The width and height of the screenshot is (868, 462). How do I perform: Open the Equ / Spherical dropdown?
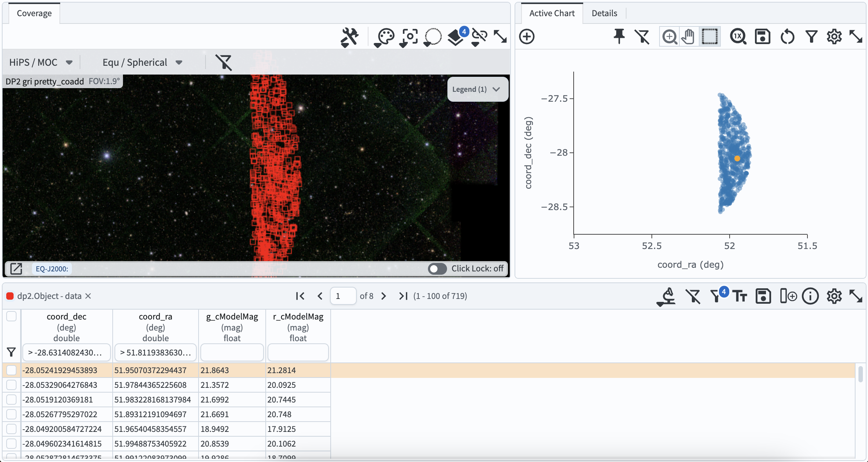pyautogui.click(x=142, y=62)
